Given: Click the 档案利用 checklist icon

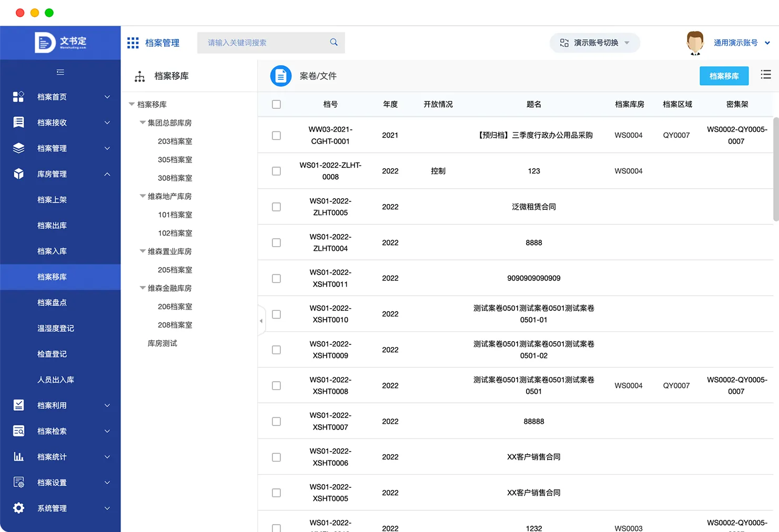Looking at the screenshot, I should [18, 405].
